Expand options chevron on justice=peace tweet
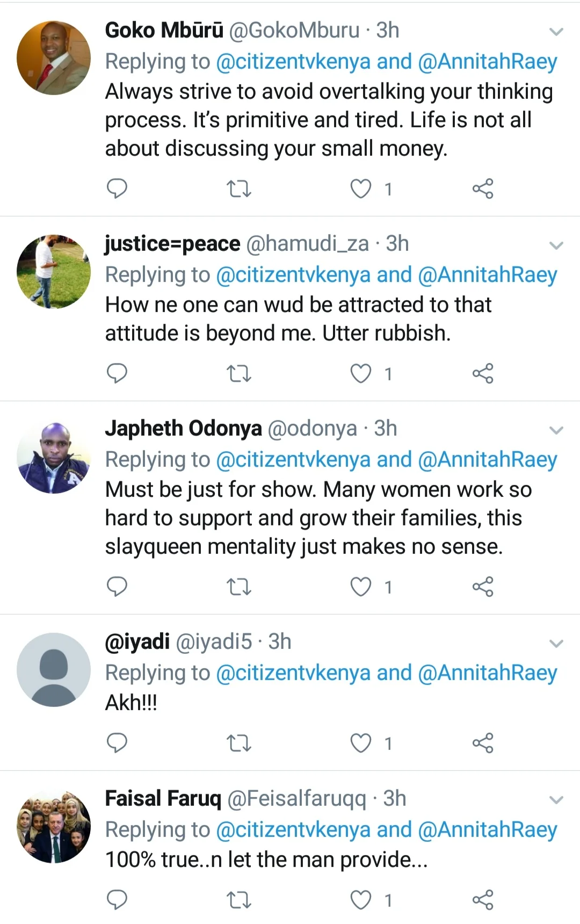Viewport: 580px width, 924px height. (556, 246)
